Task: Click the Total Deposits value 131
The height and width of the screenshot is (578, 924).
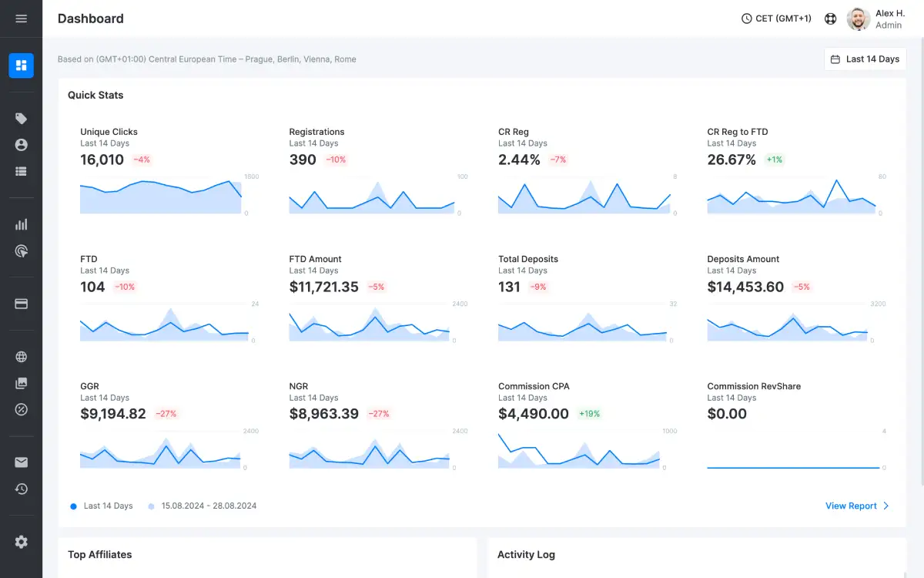Action: [x=509, y=287]
